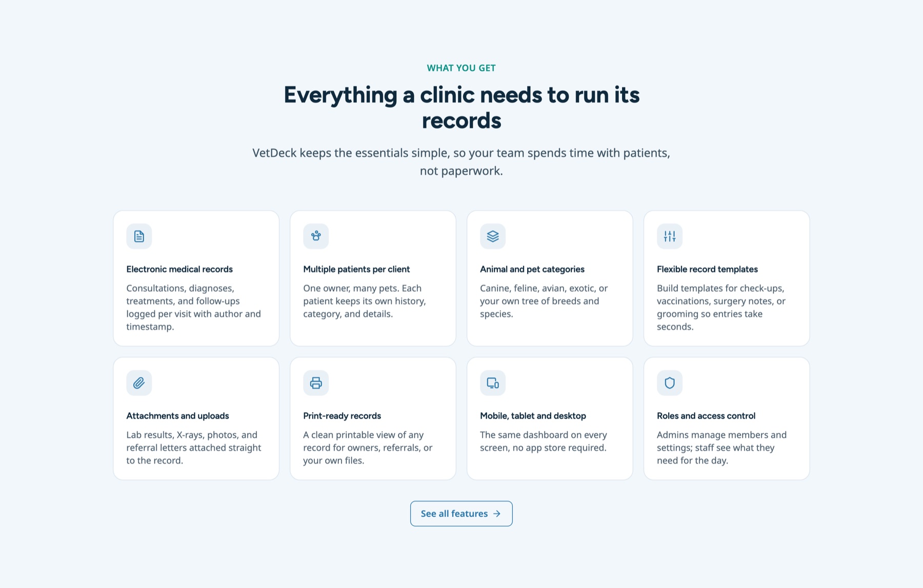Screen dimensions: 923x588
Task: Click the Roles and access control heading
Action: point(706,416)
